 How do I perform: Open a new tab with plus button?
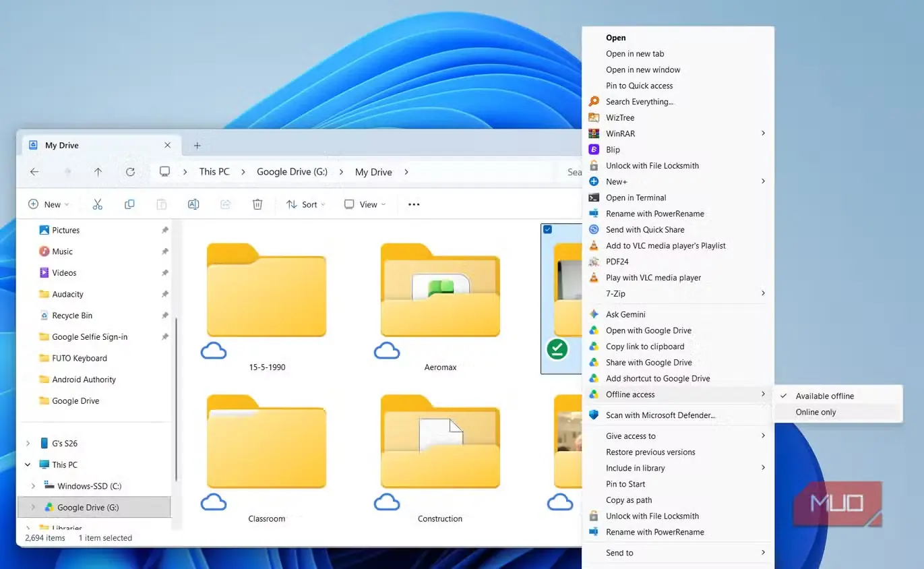pyautogui.click(x=197, y=145)
